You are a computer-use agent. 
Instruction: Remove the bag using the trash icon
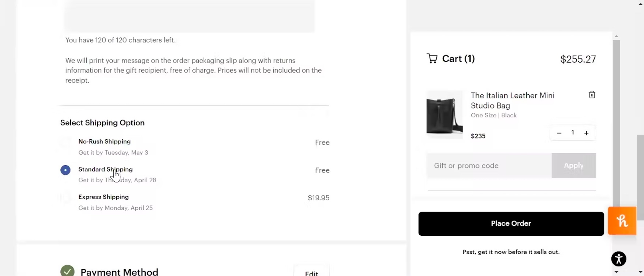click(592, 95)
